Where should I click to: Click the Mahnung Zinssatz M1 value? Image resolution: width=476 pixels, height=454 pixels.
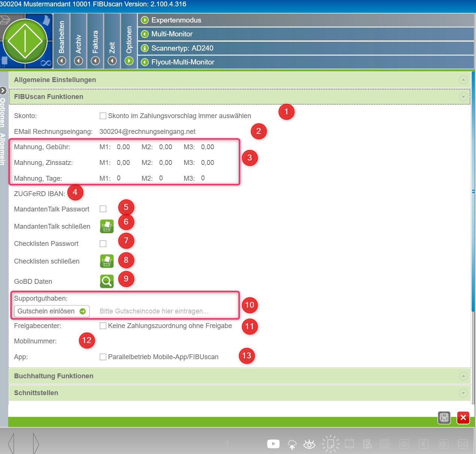click(x=123, y=163)
